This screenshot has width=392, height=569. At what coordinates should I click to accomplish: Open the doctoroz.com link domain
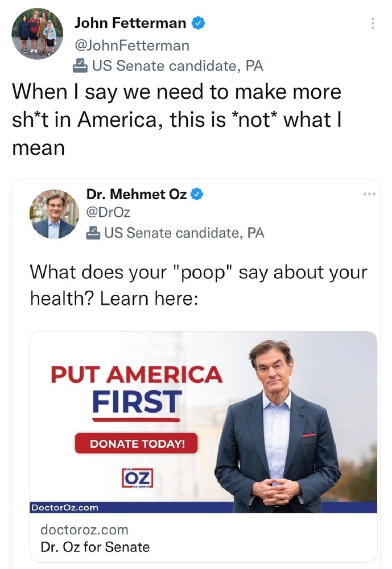tap(84, 530)
